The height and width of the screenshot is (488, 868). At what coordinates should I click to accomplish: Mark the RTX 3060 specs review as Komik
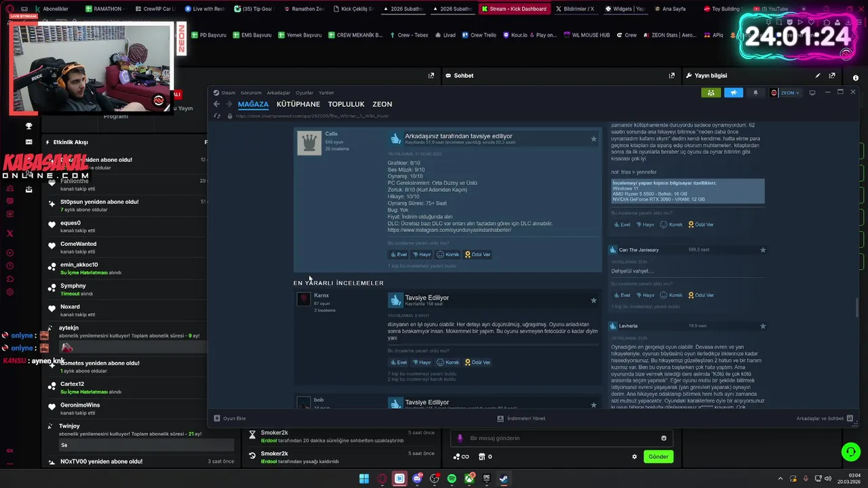pos(672,225)
